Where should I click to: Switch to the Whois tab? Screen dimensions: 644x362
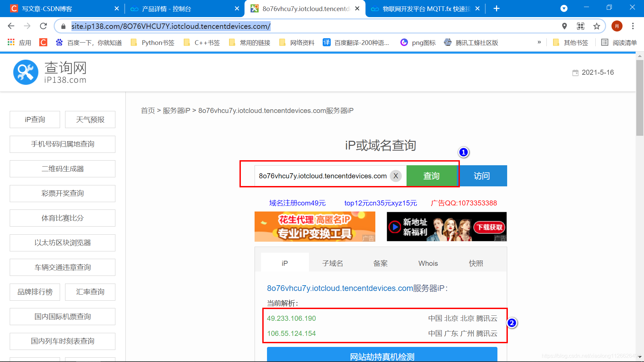tap(428, 263)
